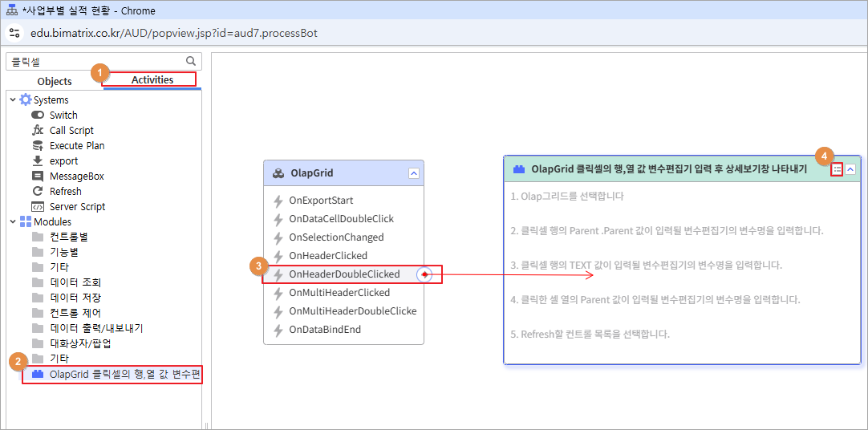The height and width of the screenshot is (430, 868).
Task: Select the OnMultiHeaderDoubleClicke event
Action: 353,311
